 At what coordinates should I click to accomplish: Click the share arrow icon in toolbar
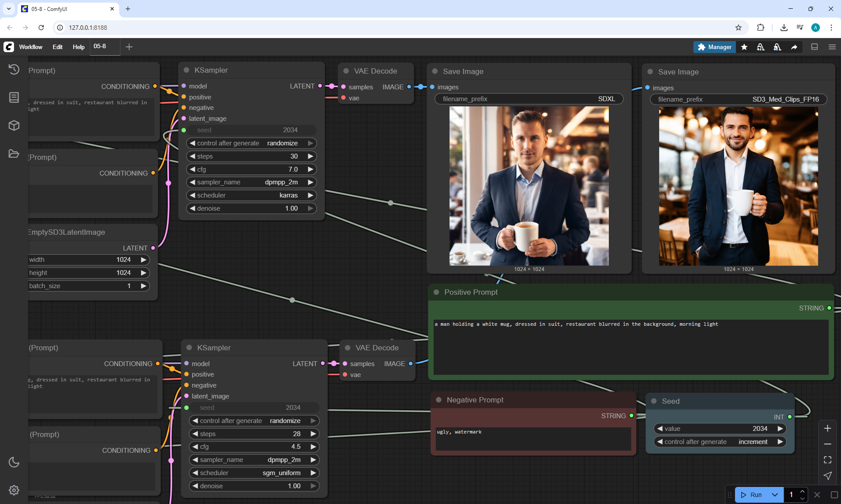pos(794,47)
